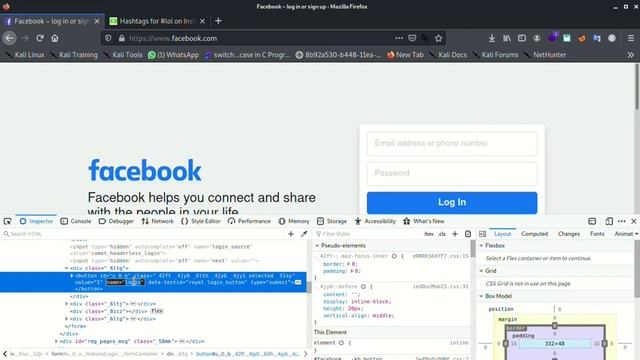640x360 pixels.
Task: Create new node with plus icon
Action: click(x=291, y=234)
